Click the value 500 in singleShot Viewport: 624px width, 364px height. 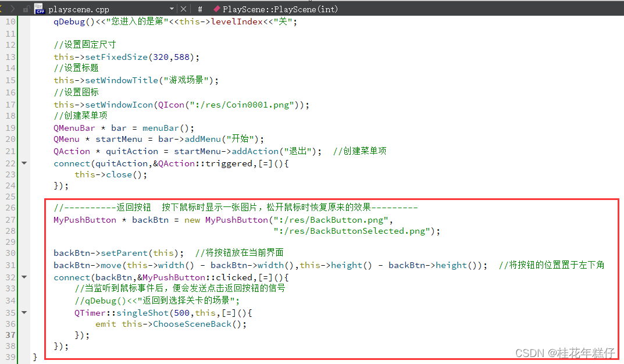(181, 313)
